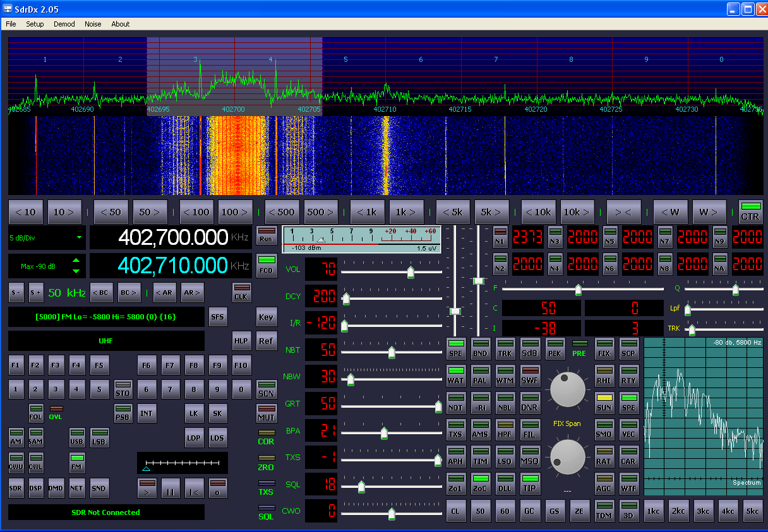Toggle the WTF button
The width and height of the screenshot is (768, 532).
click(628, 484)
